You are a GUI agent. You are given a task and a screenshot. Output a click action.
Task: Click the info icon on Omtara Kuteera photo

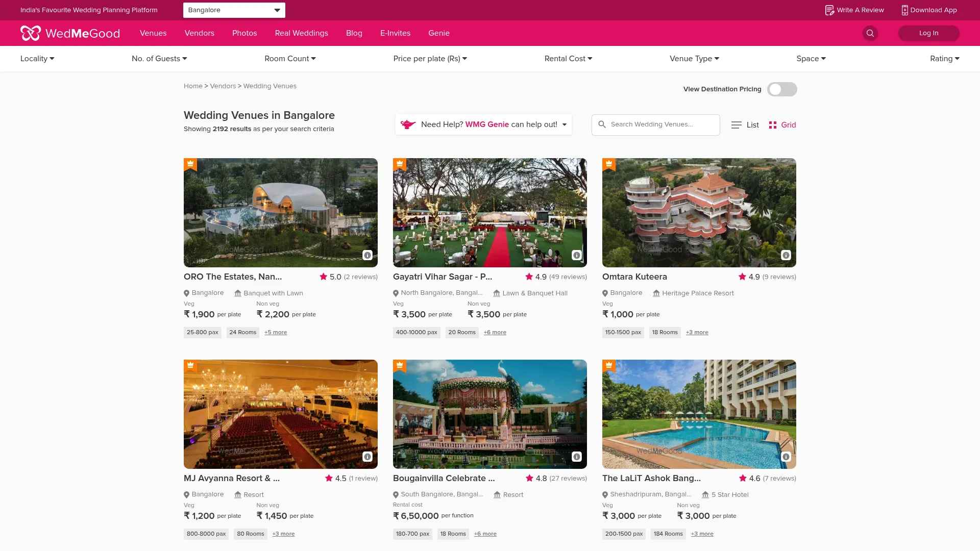[786, 255]
